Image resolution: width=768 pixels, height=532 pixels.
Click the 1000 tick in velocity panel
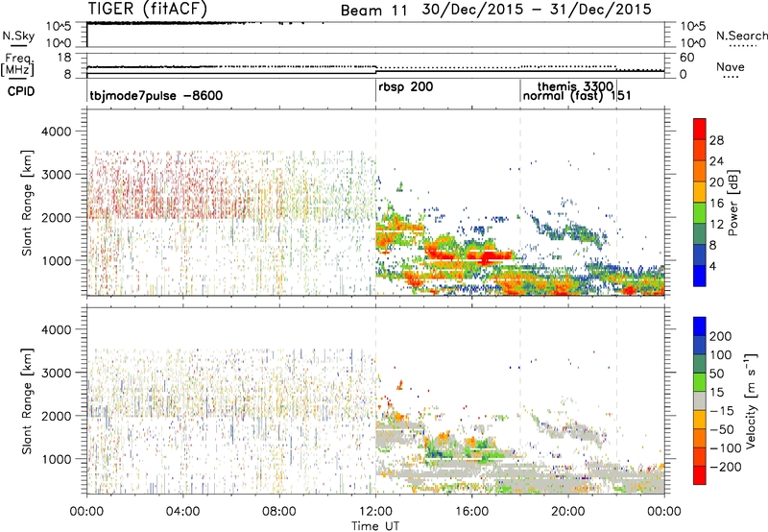[56, 459]
